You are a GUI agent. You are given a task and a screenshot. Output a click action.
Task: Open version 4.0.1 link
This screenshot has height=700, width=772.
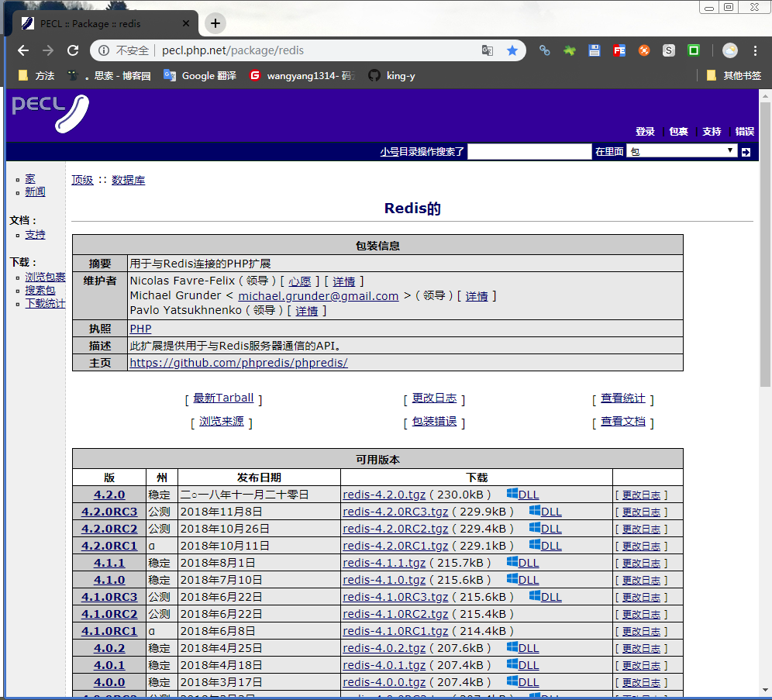point(109,665)
